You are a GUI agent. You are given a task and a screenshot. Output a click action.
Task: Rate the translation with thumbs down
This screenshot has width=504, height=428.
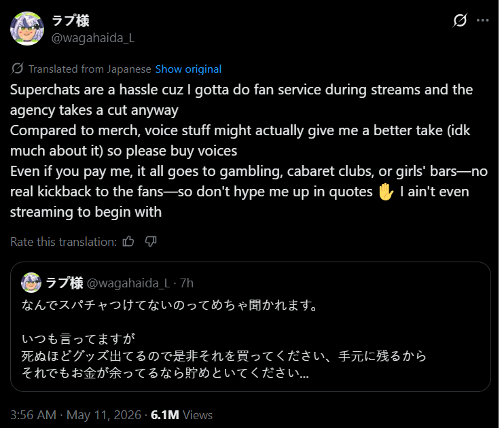tap(150, 241)
